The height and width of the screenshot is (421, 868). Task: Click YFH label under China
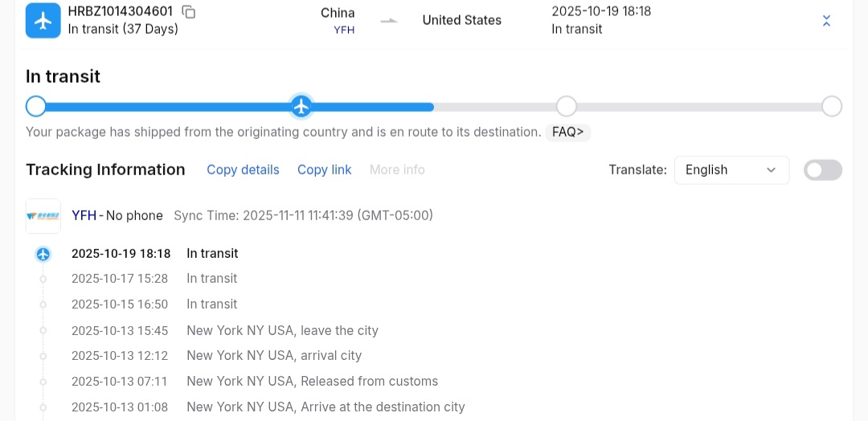click(344, 30)
